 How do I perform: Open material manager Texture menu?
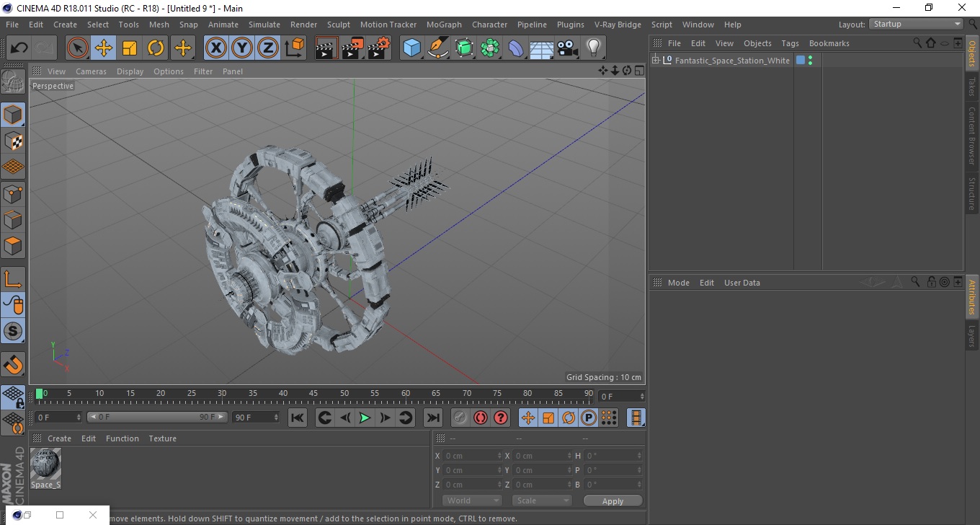point(162,438)
